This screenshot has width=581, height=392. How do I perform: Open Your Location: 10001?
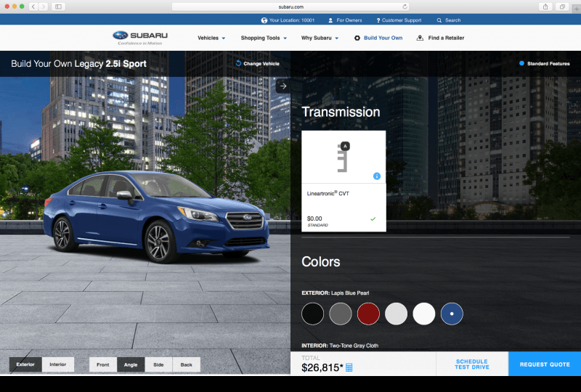(x=288, y=20)
